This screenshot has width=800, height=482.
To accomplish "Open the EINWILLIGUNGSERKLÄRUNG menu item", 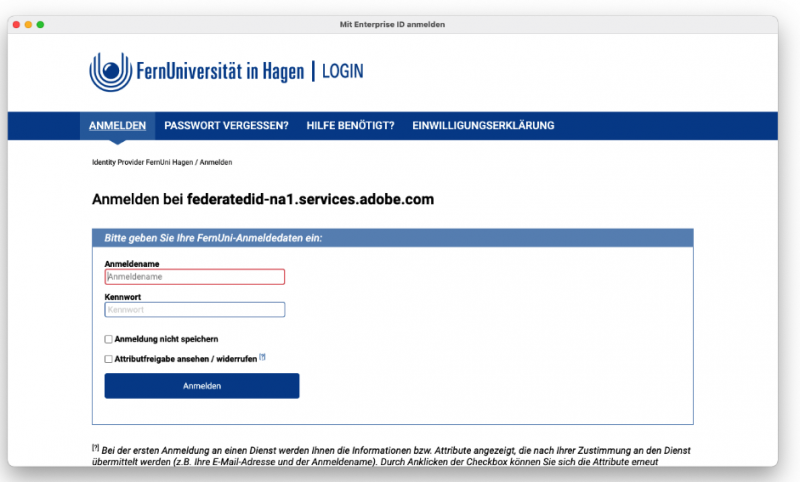I will coord(483,125).
